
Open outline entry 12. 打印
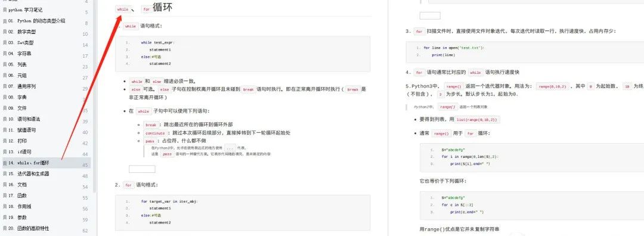click(x=17, y=141)
